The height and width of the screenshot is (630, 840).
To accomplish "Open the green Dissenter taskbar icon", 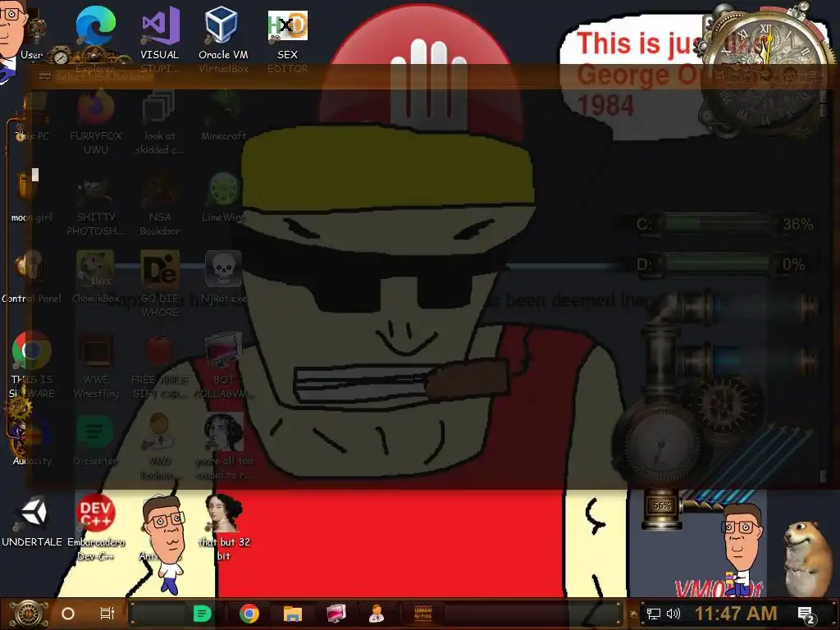I will (x=202, y=614).
